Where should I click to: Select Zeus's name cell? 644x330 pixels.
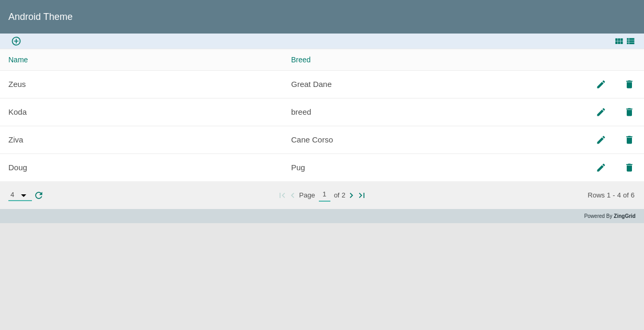pyautogui.click(x=17, y=84)
